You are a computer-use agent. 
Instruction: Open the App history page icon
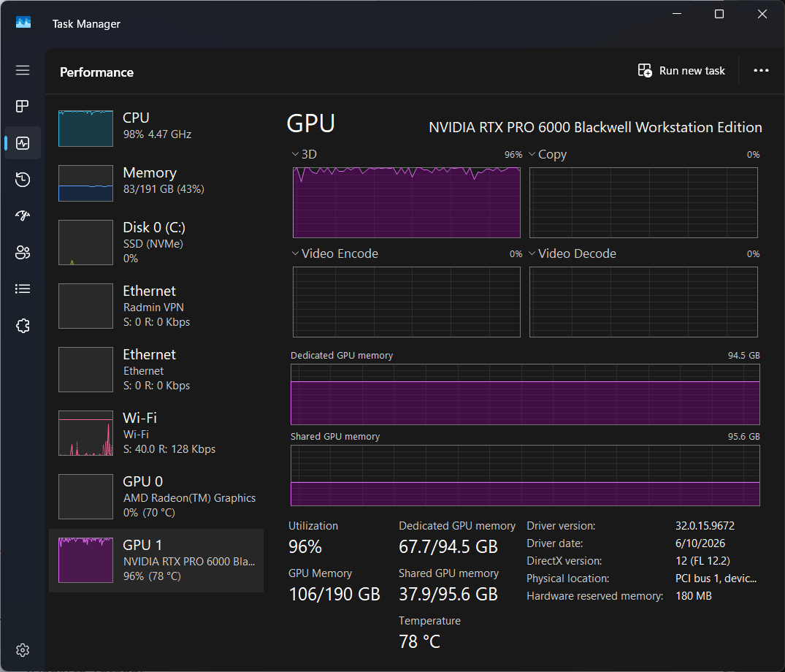[x=23, y=179]
